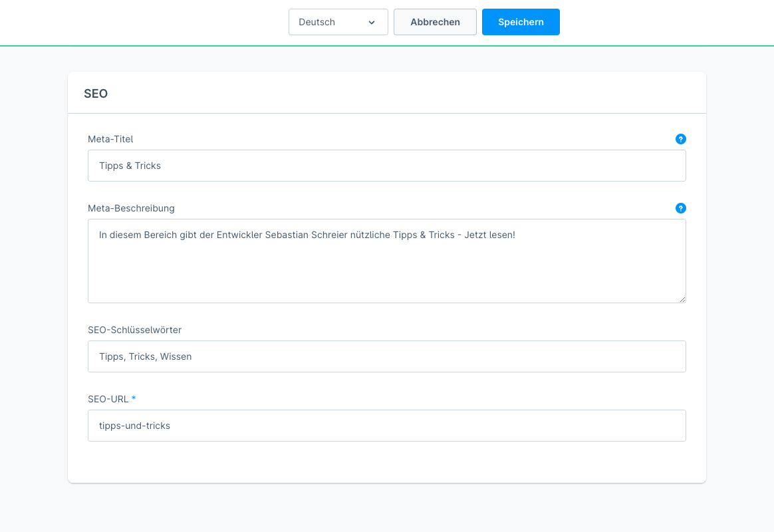Click the SEO-Schlüsselwörter label

click(134, 330)
